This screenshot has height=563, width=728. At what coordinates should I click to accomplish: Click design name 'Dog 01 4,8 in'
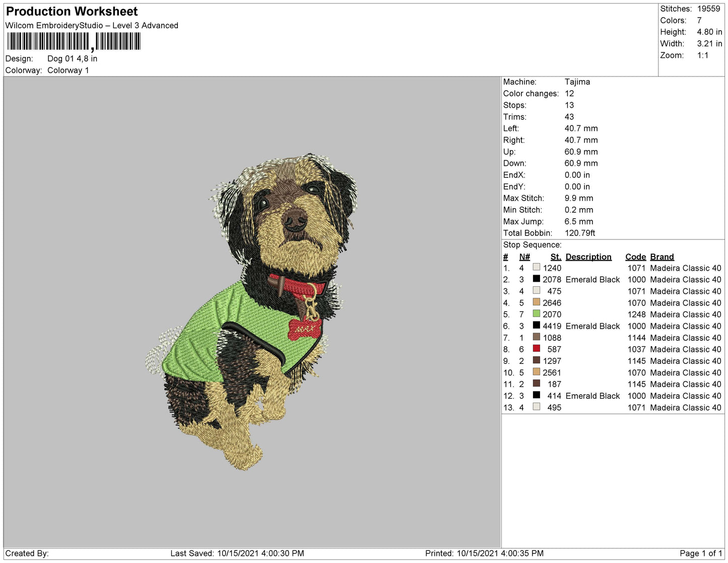(73, 58)
